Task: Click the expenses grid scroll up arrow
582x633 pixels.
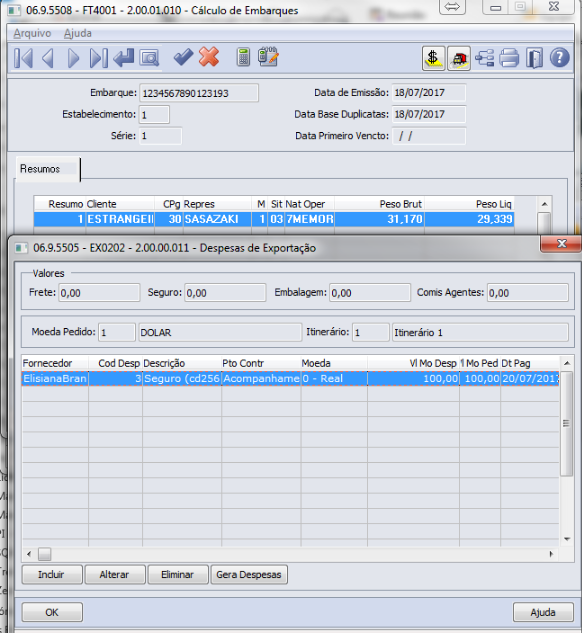Action: pyautogui.click(x=567, y=363)
